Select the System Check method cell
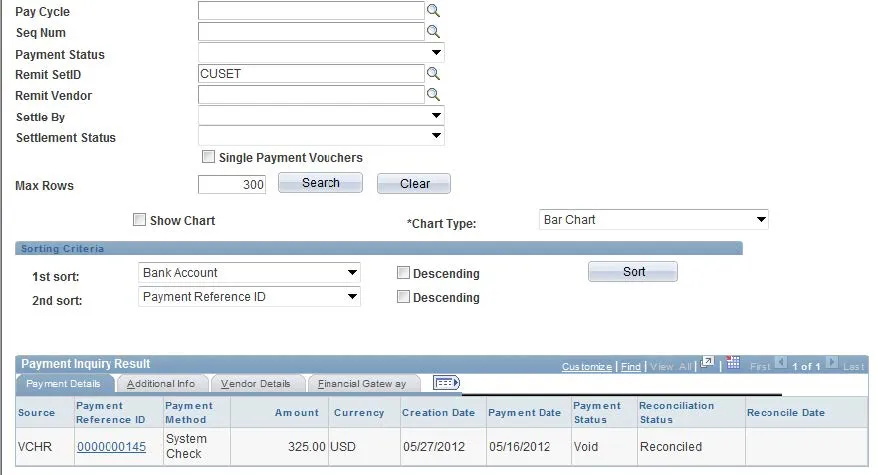The width and height of the screenshot is (878, 475). (197, 446)
